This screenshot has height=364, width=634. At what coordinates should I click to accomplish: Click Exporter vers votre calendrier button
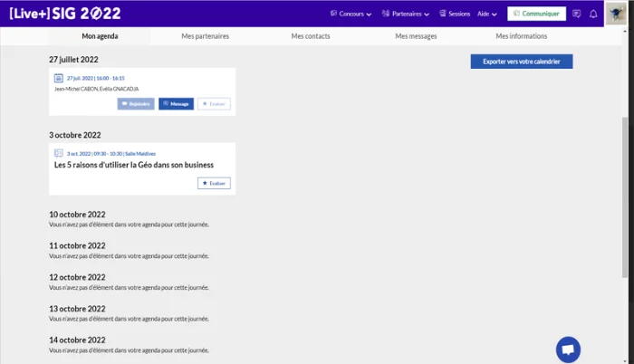click(522, 62)
